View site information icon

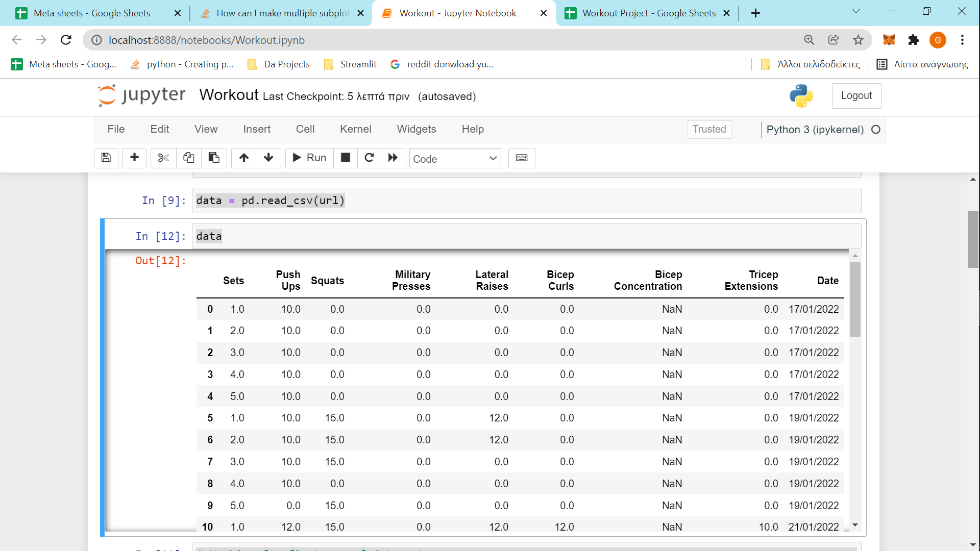click(x=96, y=40)
